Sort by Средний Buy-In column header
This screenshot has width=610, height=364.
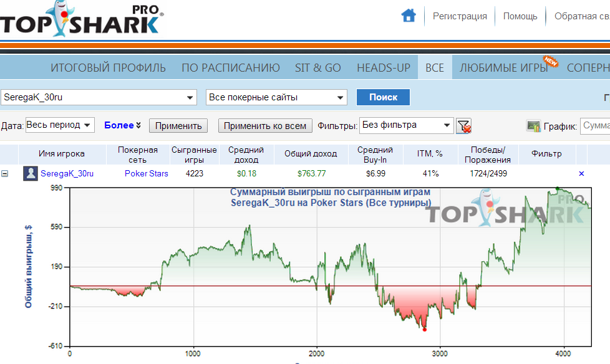[375, 155]
